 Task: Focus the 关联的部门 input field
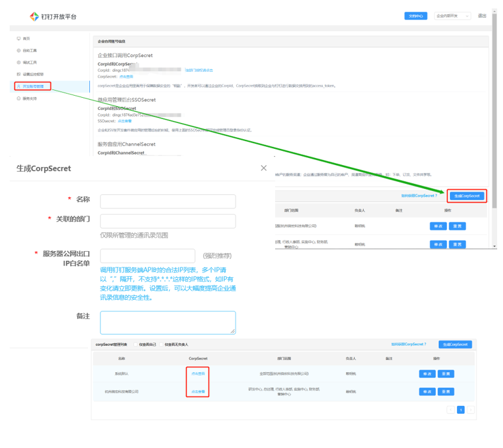click(168, 221)
